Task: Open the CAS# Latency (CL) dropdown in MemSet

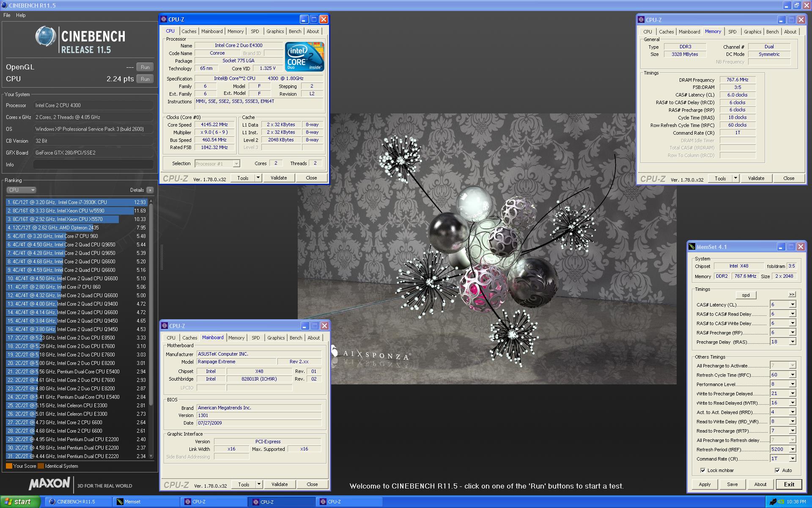Action: 793,304
